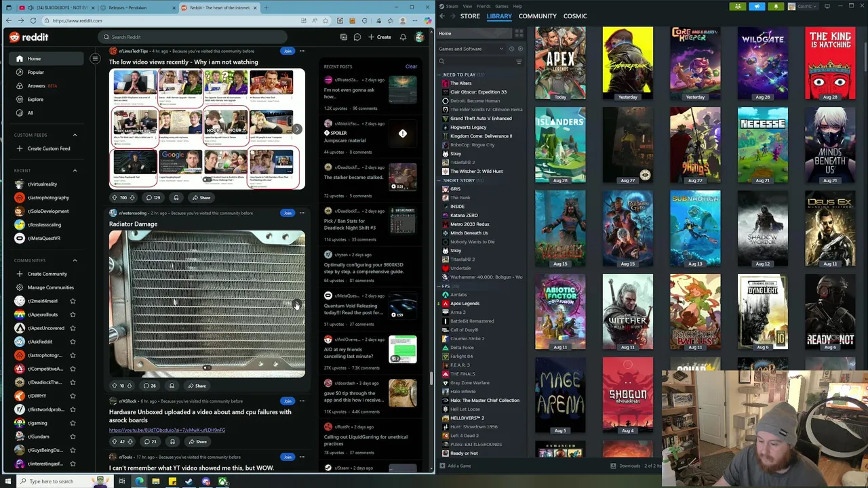Collapse Reddit sidebar with hamburger button
868x488 pixels.
[95, 59]
